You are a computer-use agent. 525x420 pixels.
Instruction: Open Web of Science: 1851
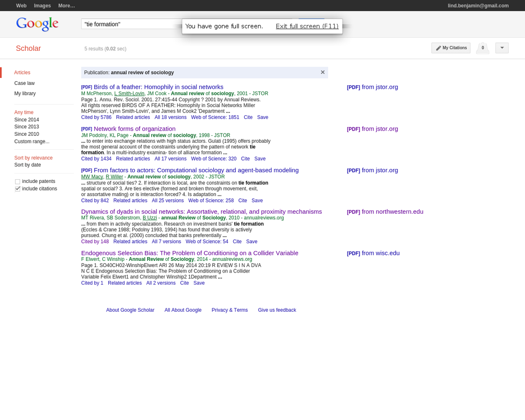coord(215,117)
